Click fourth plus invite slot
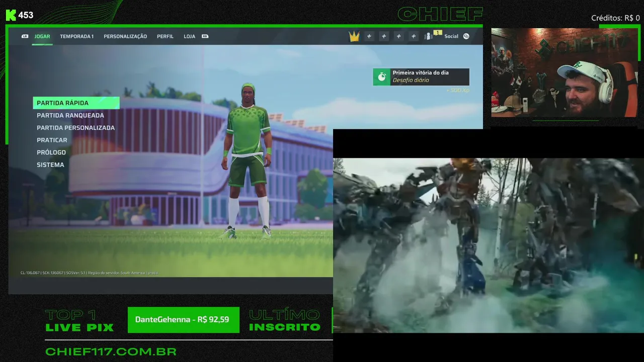The height and width of the screenshot is (362, 644). click(x=414, y=36)
